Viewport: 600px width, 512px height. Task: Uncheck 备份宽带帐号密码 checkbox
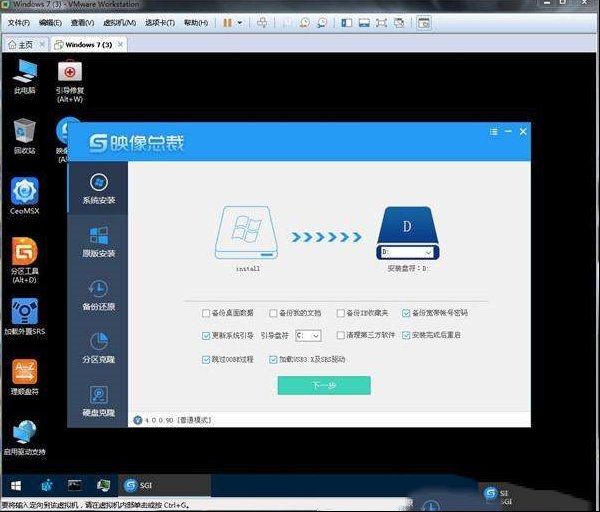[406, 313]
